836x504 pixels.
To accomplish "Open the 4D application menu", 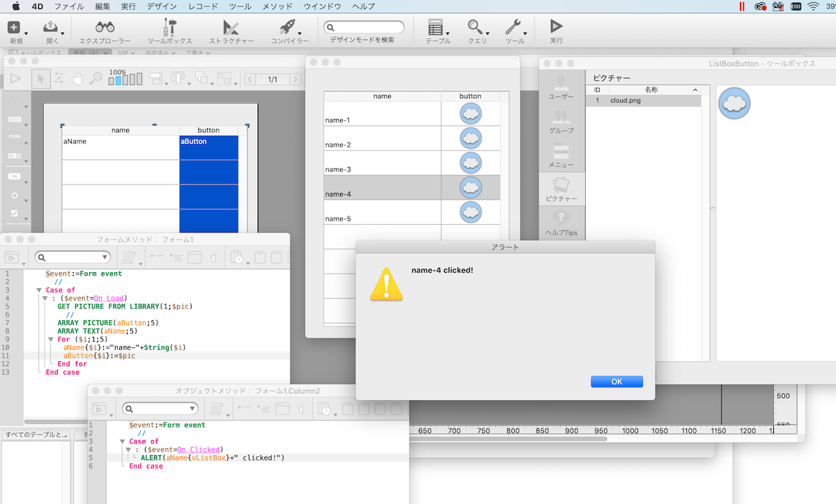I will [x=37, y=6].
